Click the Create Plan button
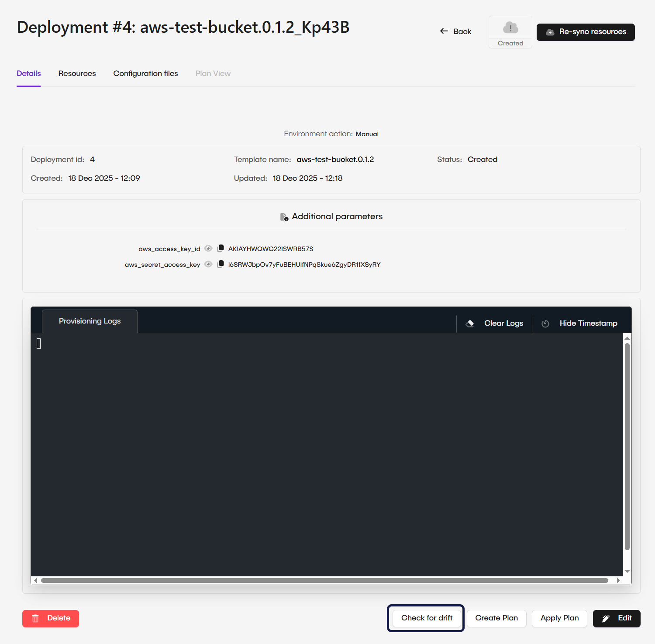Screen dimensions: 655x644 [496, 618]
